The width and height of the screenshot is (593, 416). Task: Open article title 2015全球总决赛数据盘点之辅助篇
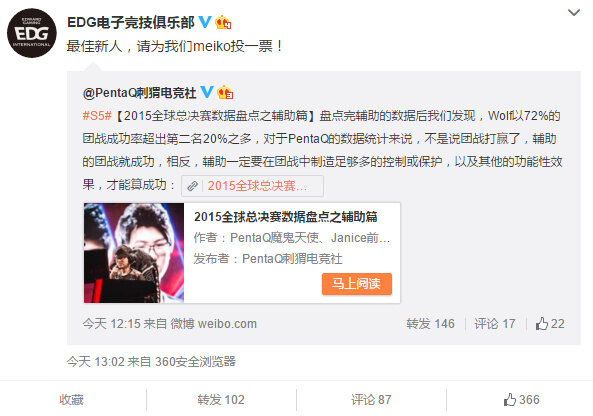pos(286,217)
